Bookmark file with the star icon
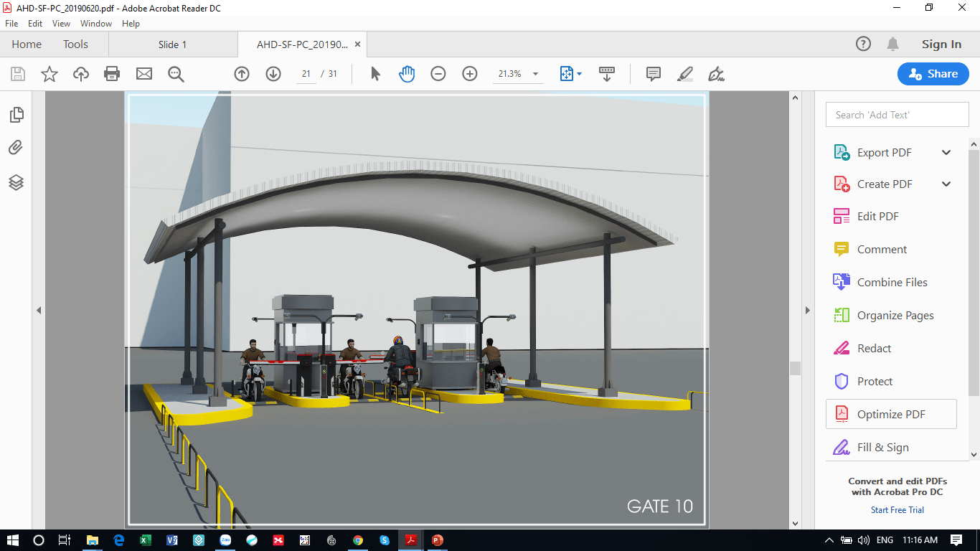Image resolution: width=980 pixels, height=551 pixels. click(49, 74)
